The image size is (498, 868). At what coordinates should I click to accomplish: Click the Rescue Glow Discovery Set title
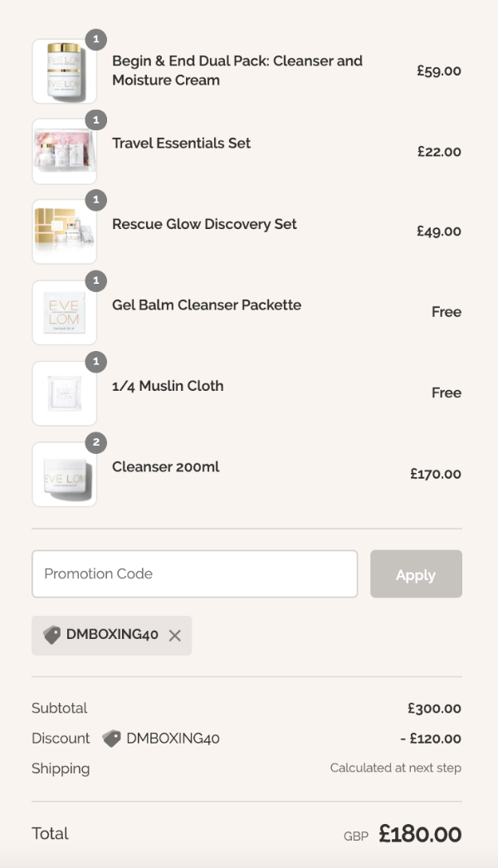tap(204, 224)
